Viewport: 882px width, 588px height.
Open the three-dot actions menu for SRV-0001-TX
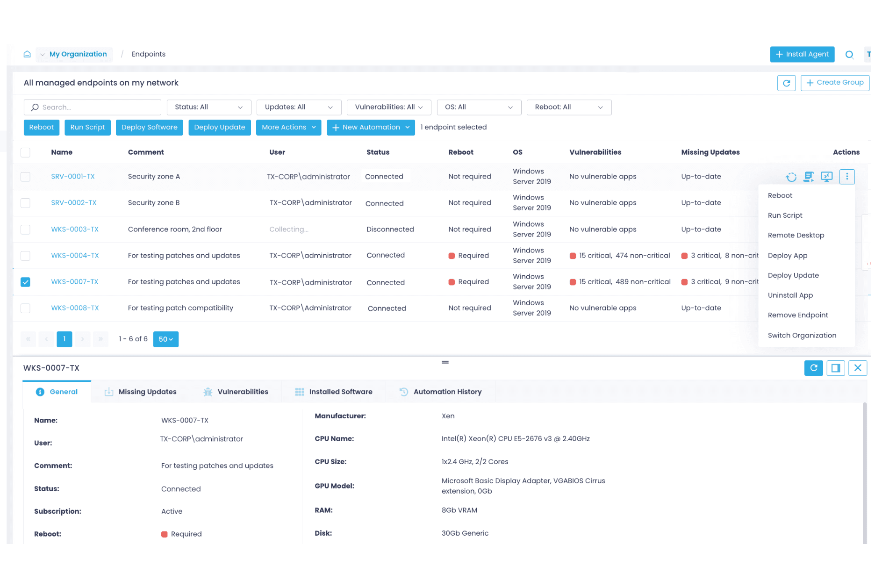(847, 177)
